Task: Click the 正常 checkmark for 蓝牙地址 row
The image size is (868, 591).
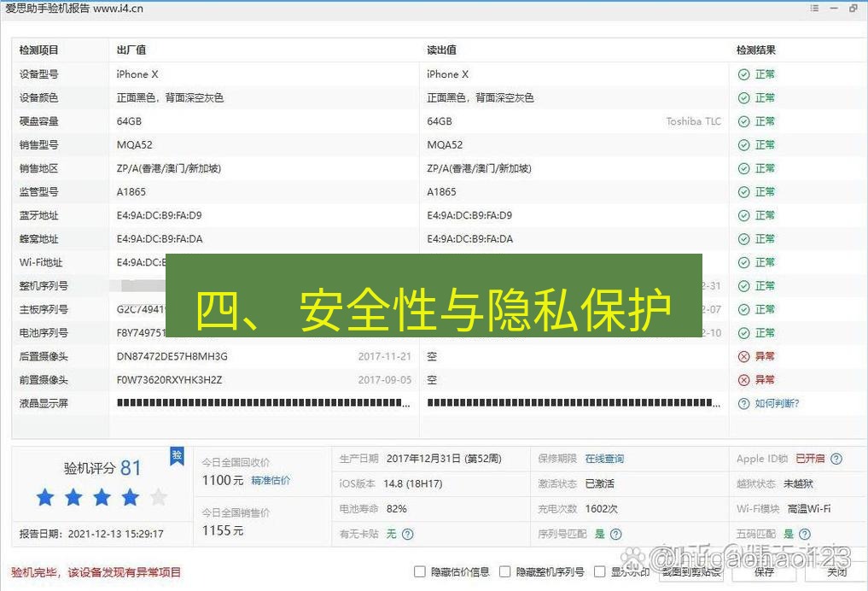Action: pyautogui.click(x=743, y=215)
